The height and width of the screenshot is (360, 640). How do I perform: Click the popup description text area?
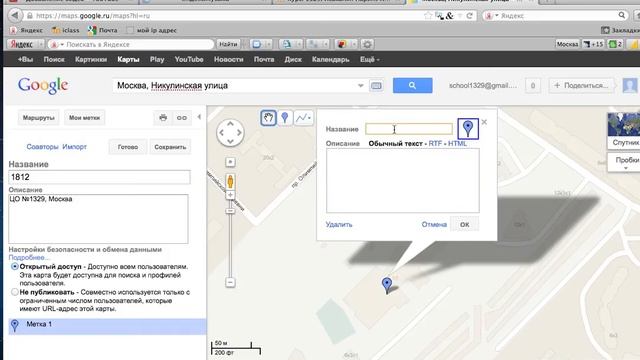click(x=403, y=180)
